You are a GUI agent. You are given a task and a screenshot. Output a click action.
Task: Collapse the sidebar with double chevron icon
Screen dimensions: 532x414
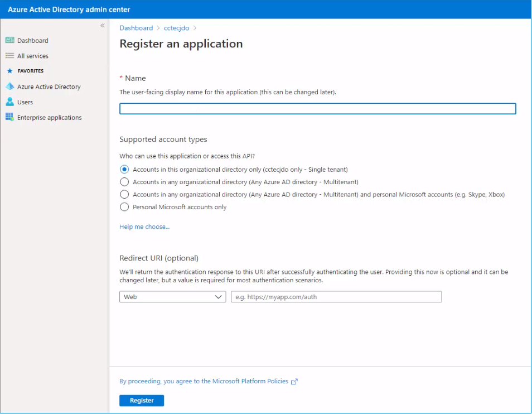click(x=103, y=26)
